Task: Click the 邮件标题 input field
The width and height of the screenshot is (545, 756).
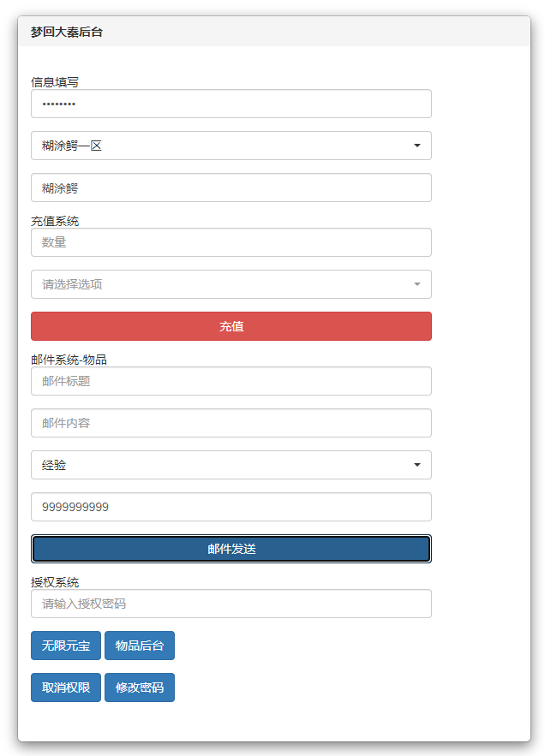Action: [231, 381]
